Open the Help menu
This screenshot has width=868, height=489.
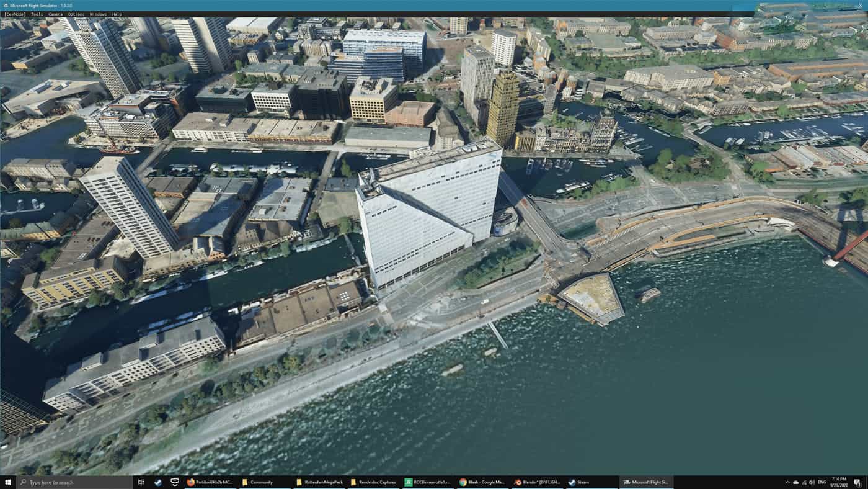(x=117, y=14)
